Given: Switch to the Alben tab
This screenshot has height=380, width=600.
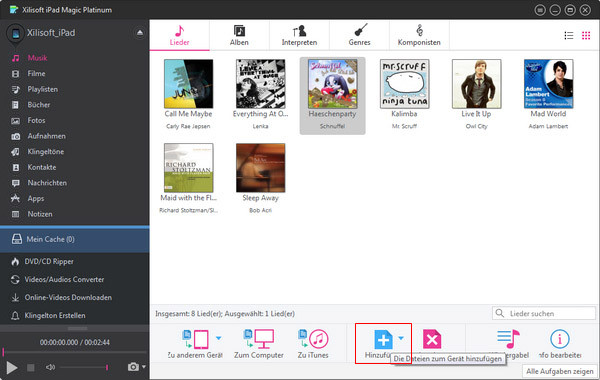Looking at the screenshot, I should (x=239, y=36).
